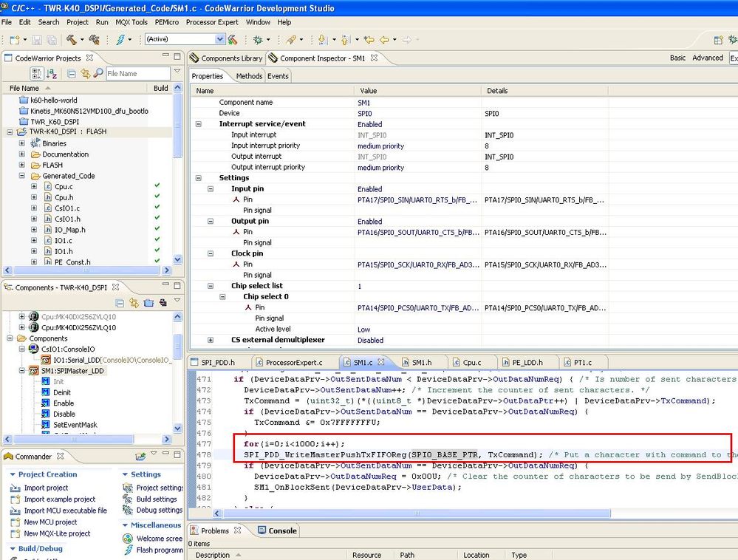738x560 pixels.
Task: Collapse the Interrupt service/event group
Action: click(199, 124)
